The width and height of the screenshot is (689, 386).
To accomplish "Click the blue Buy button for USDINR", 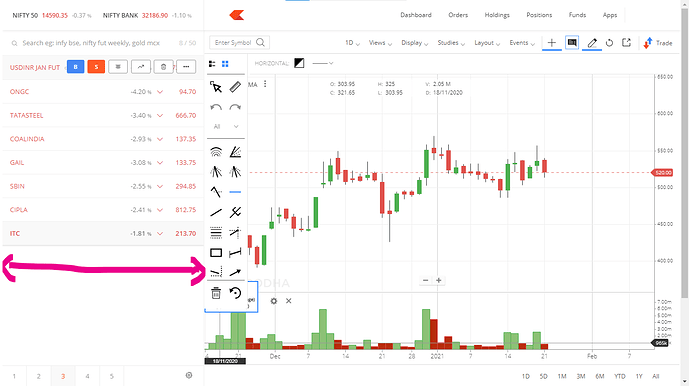I will [76, 67].
